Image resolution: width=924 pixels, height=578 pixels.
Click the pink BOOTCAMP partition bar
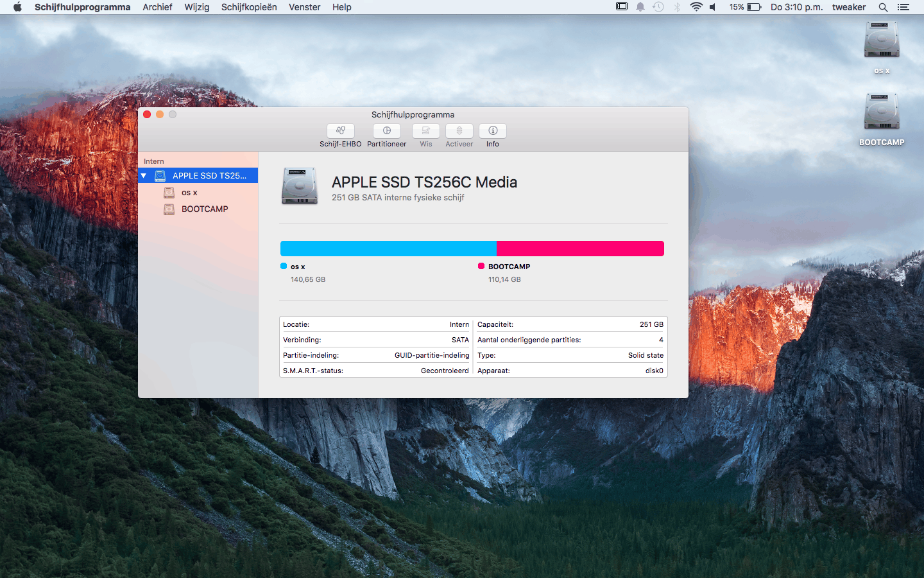click(x=580, y=249)
